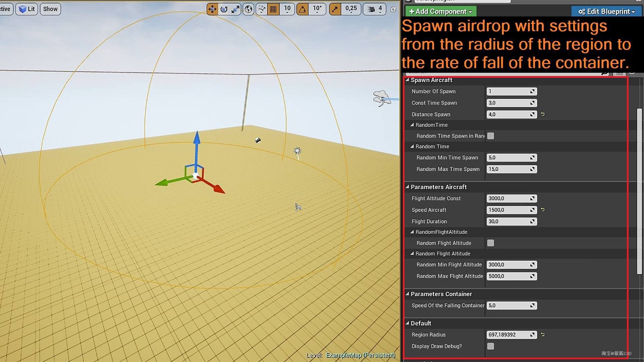Viewport: 644px width, 362px height.
Task: Enable Random Time Spawn in Range
Action: pyautogui.click(x=490, y=136)
